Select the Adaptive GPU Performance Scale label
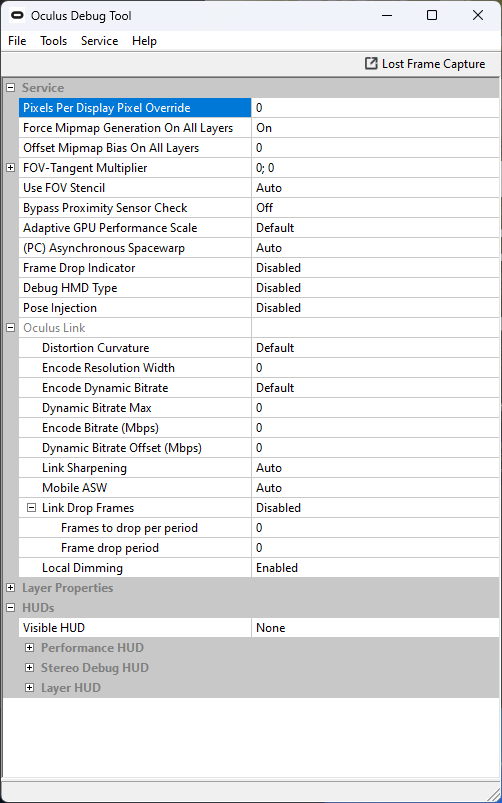 click(110, 228)
